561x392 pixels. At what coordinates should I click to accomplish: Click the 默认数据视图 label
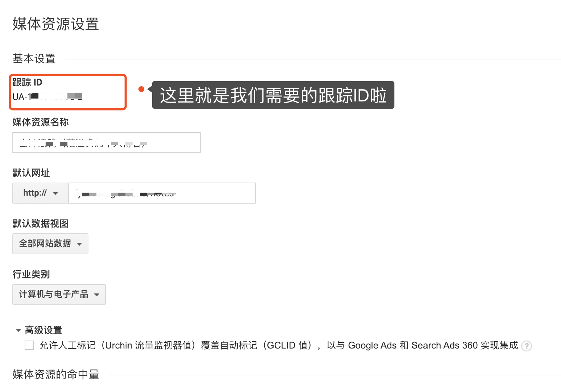pos(41,224)
